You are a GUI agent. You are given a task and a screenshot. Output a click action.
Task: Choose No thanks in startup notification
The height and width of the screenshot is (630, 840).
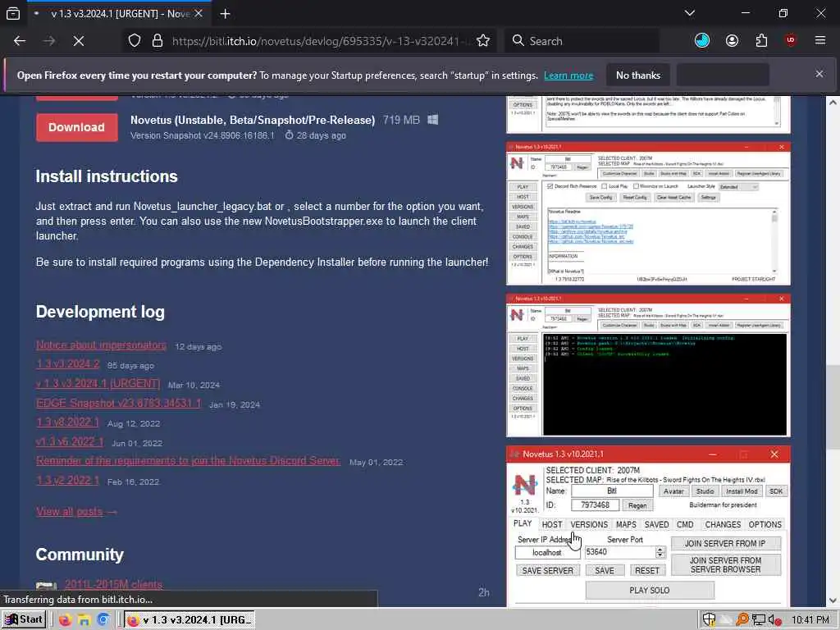pos(638,75)
